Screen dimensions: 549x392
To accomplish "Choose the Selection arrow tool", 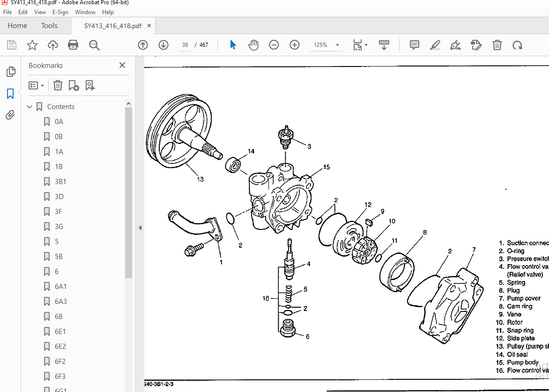I will tap(233, 45).
